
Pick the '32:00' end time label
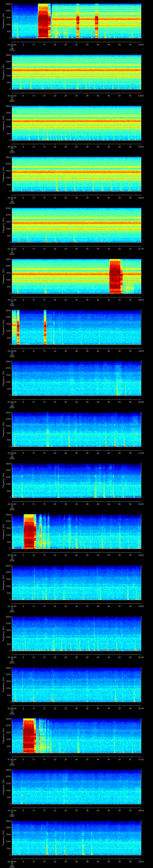coord(141,504)
